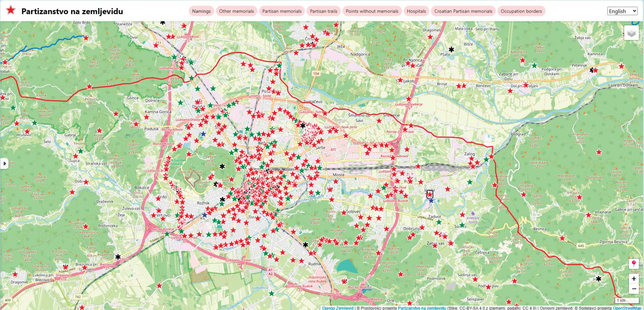The height and width of the screenshot is (310, 644).
Task: Toggle the Partisan trails filter
Action: click(x=324, y=11)
